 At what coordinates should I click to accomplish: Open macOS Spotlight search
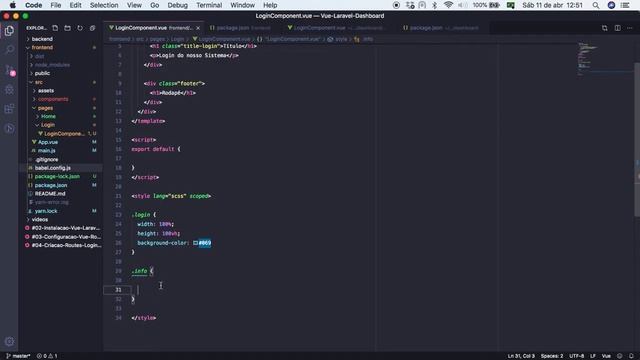[x=596, y=5]
